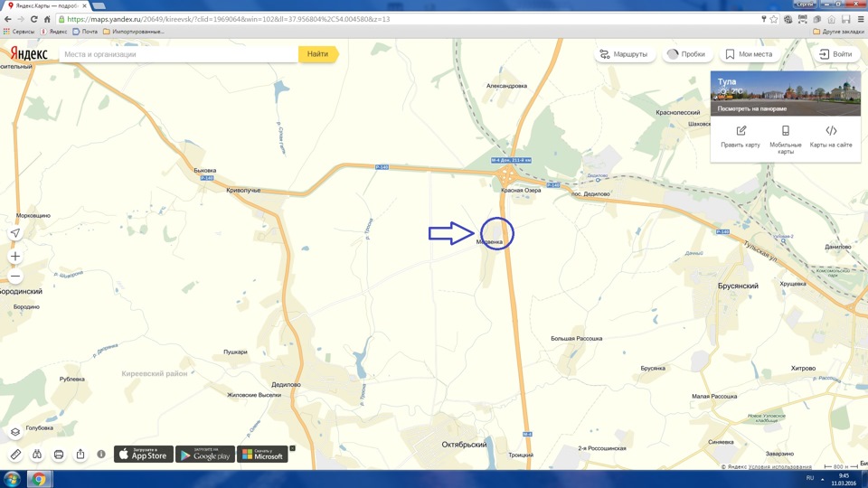Click the Yandex logo
868x488 pixels.
tap(29, 53)
